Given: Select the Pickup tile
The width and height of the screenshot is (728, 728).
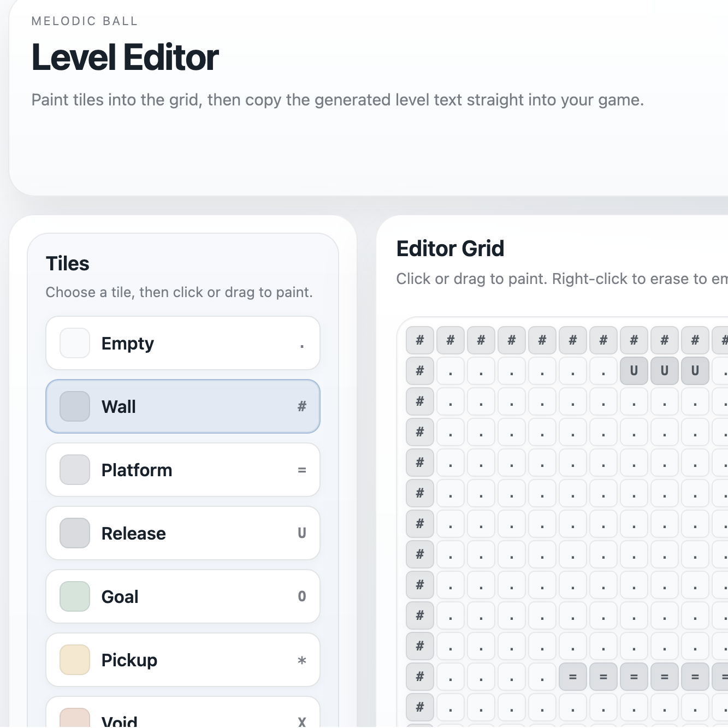Looking at the screenshot, I should coord(182,660).
